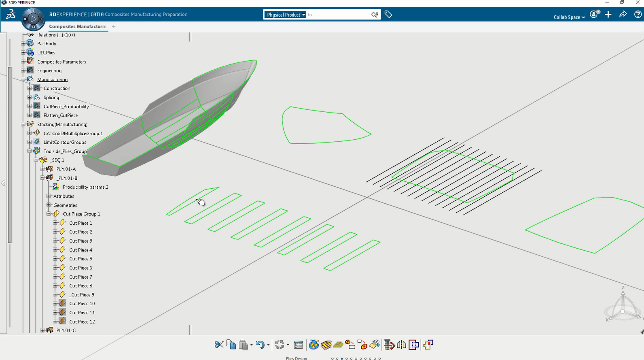The image size is (644, 360).
Task: Select the first page dot under toolbar
Action: [333, 358]
